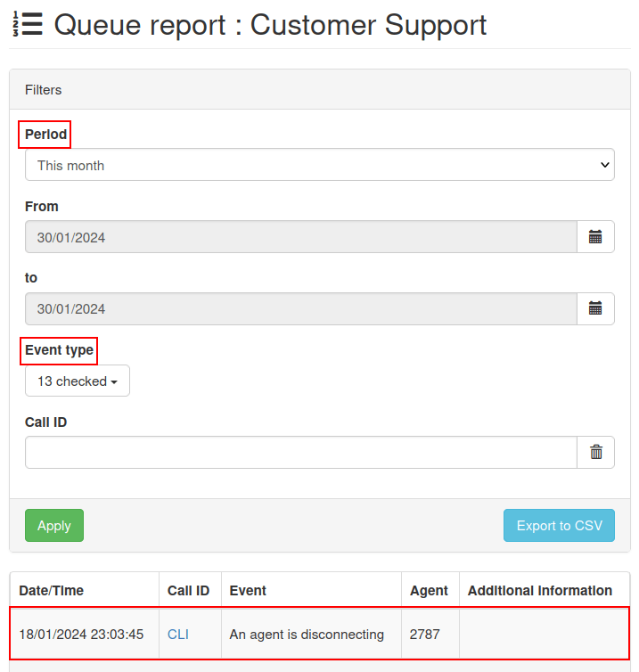Image resolution: width=639 pixels, height=672 pixels.
Task: Open the From date calendar picker
Action: pos(595,237)
